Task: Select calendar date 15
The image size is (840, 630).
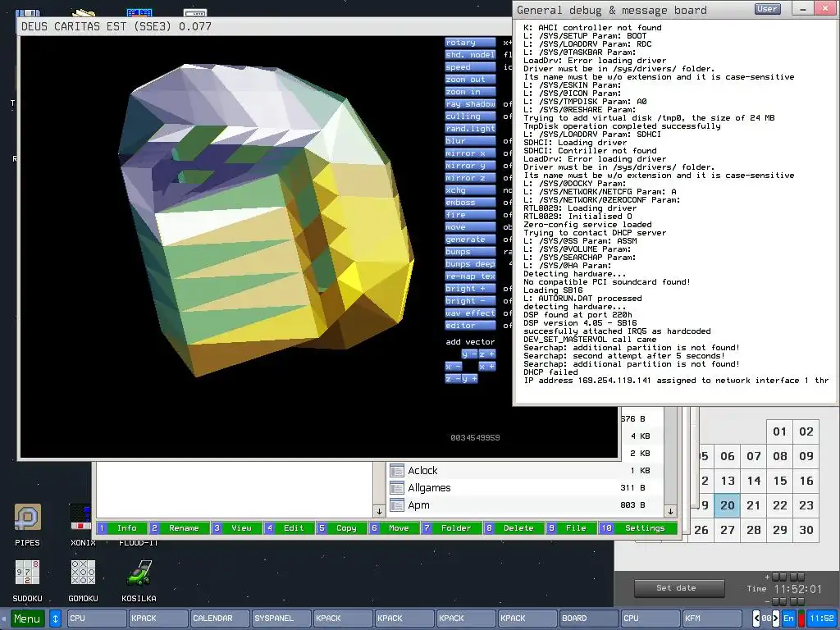Action: click(x=780, y=481)
